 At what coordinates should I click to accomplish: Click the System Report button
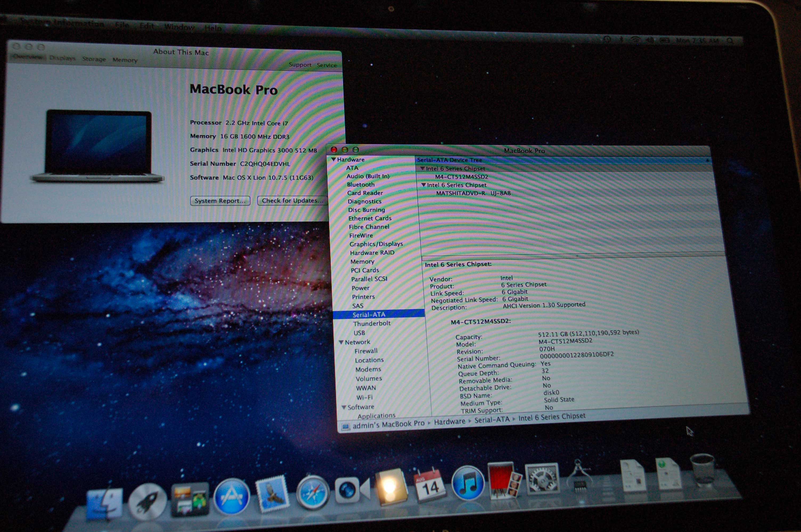click(x=220, y=201)
